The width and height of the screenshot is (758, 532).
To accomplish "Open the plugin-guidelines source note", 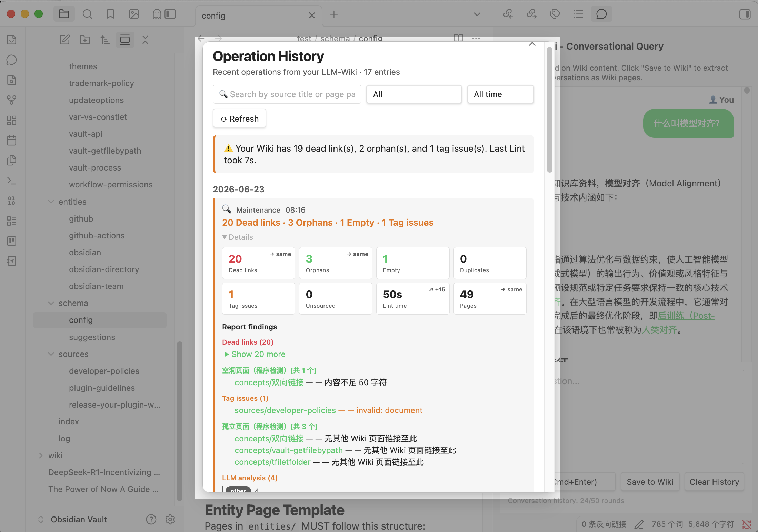I will [102, 388].
